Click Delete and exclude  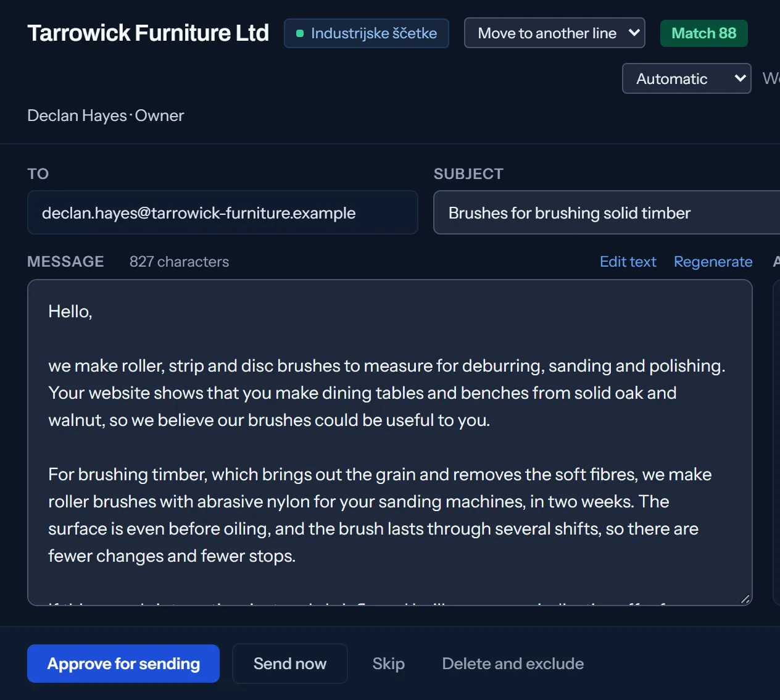point(513,664)
